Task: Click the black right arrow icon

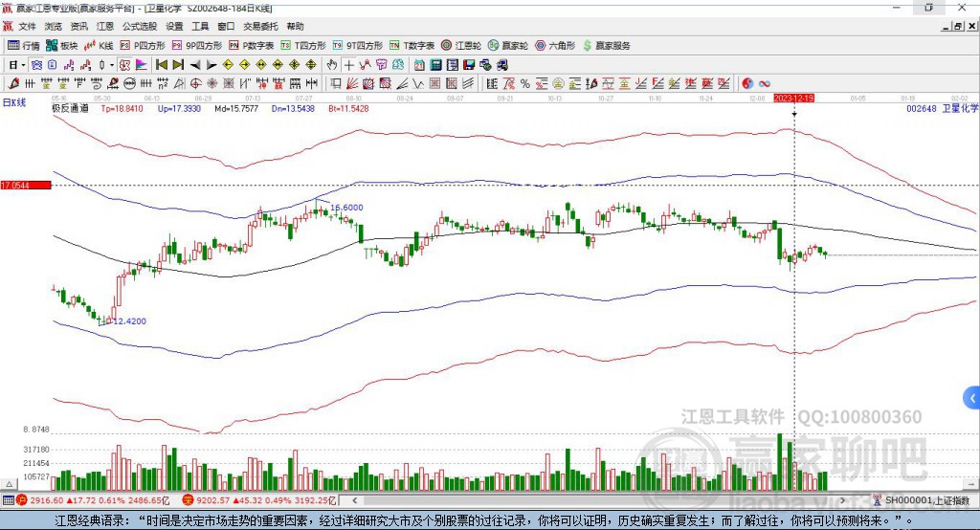Action: 212,65
